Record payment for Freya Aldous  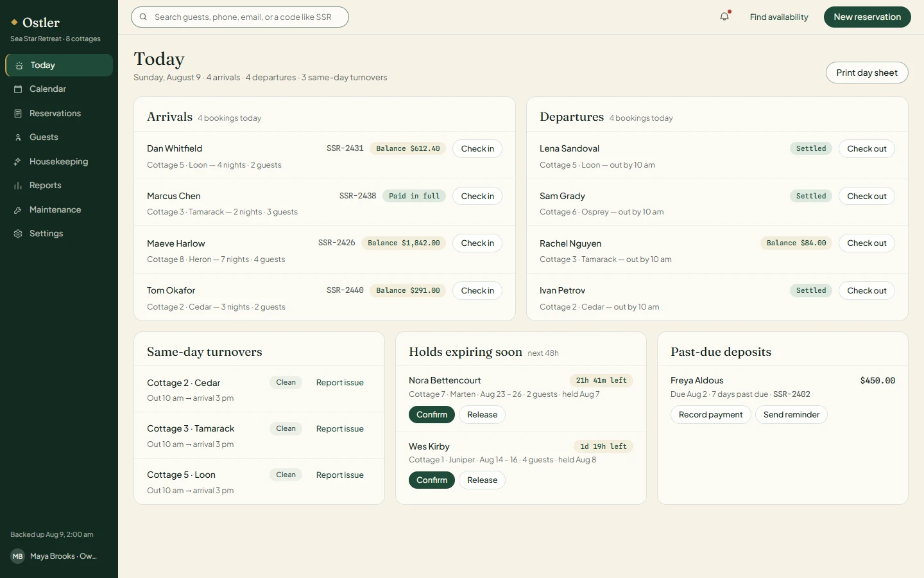(711, 415)
